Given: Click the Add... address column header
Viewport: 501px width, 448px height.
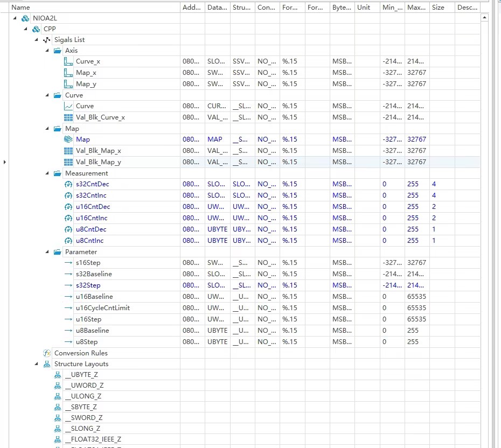Looking at the screenshot, I should click(x=192, y=8).
